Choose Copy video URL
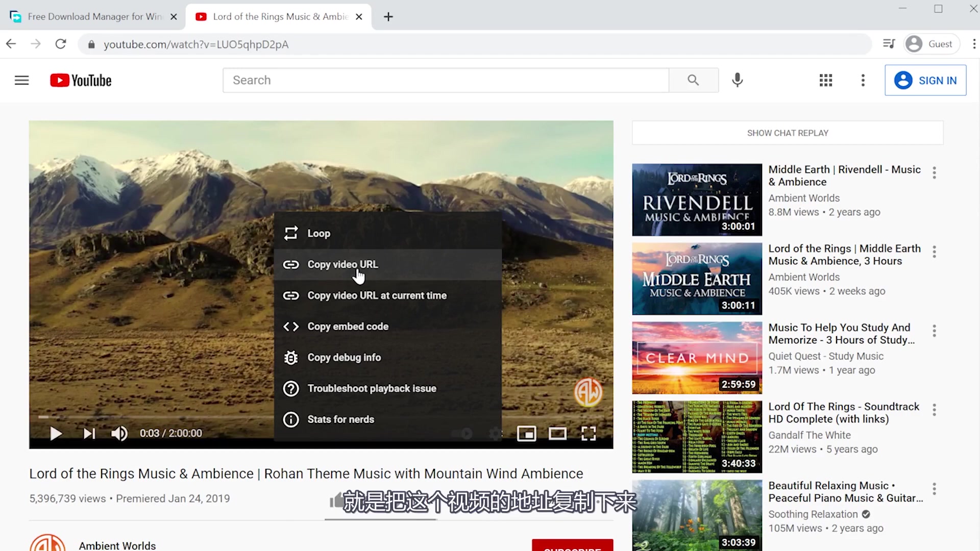 tap(388, 264)
